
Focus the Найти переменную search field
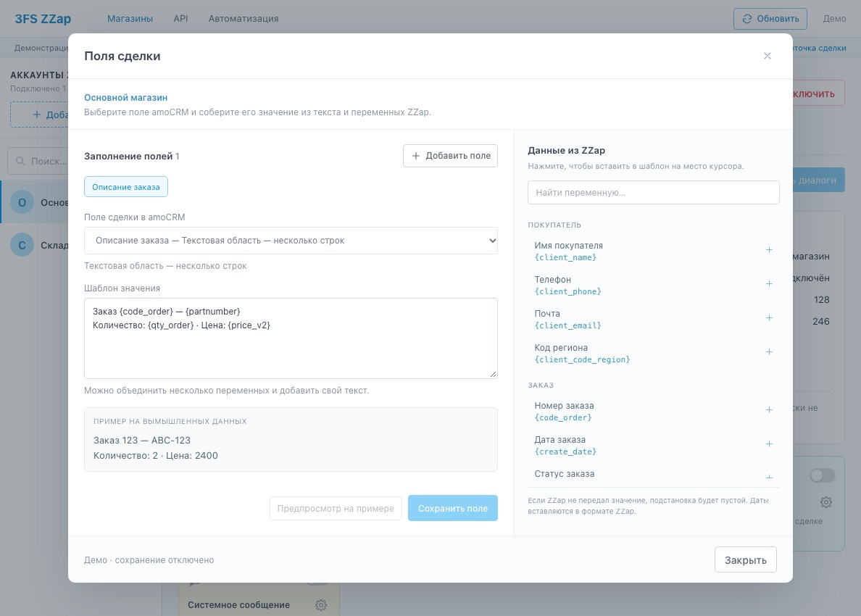click(654, 193)
